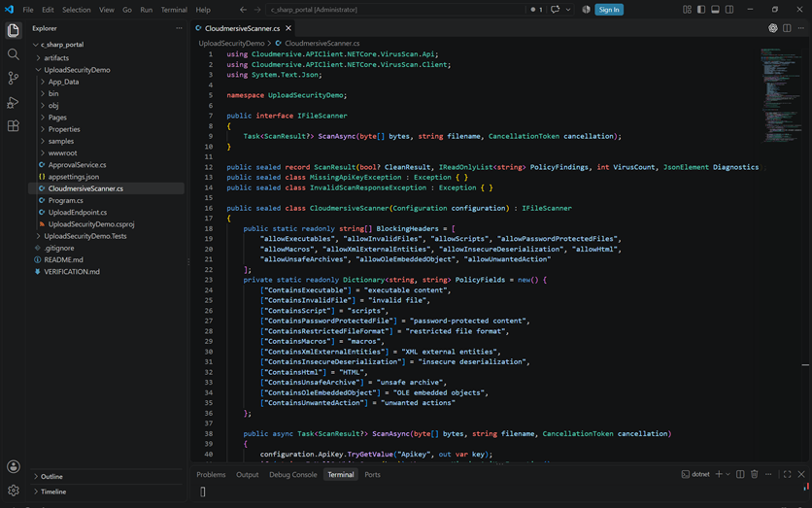Open Explorer Views and More Actions ellipsis
The height and width of the screenshot is (508, 812).
pos(179,28)
